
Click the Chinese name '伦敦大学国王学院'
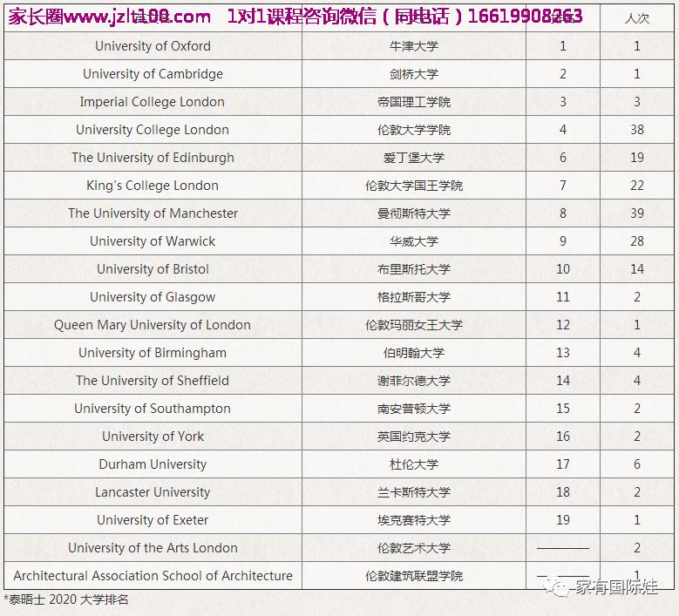pyautogui.click(x=414, y=186)
